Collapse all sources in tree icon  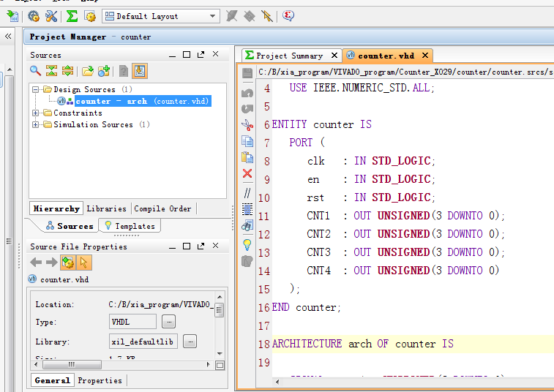51,71
